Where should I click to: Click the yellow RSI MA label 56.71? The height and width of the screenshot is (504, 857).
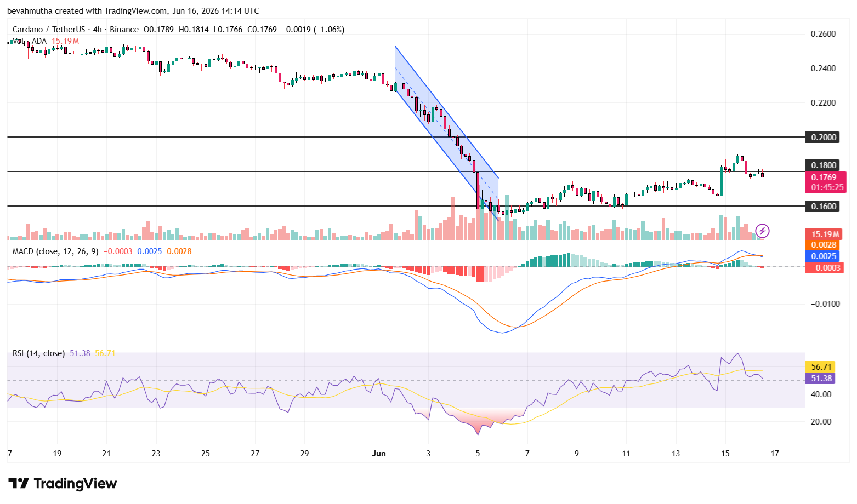coord(821,367)
